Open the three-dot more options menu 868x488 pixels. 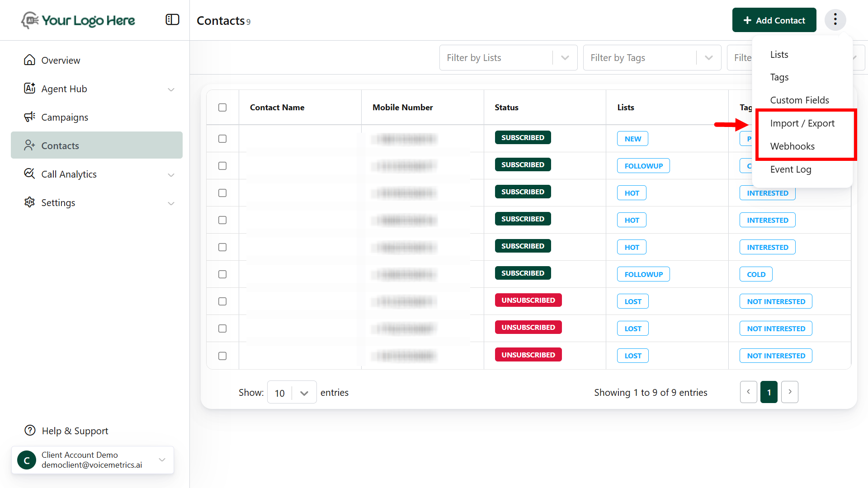[835, 20]
